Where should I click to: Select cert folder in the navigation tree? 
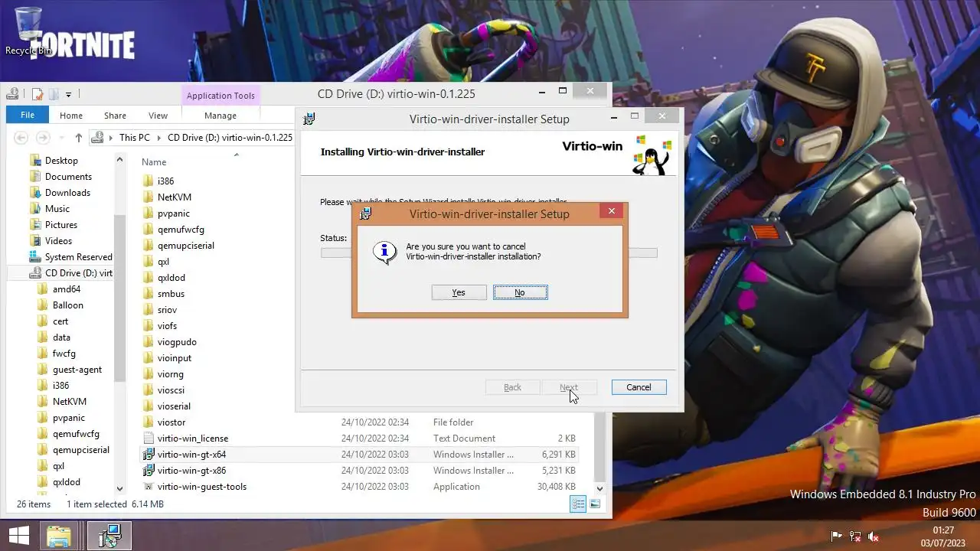60,321
